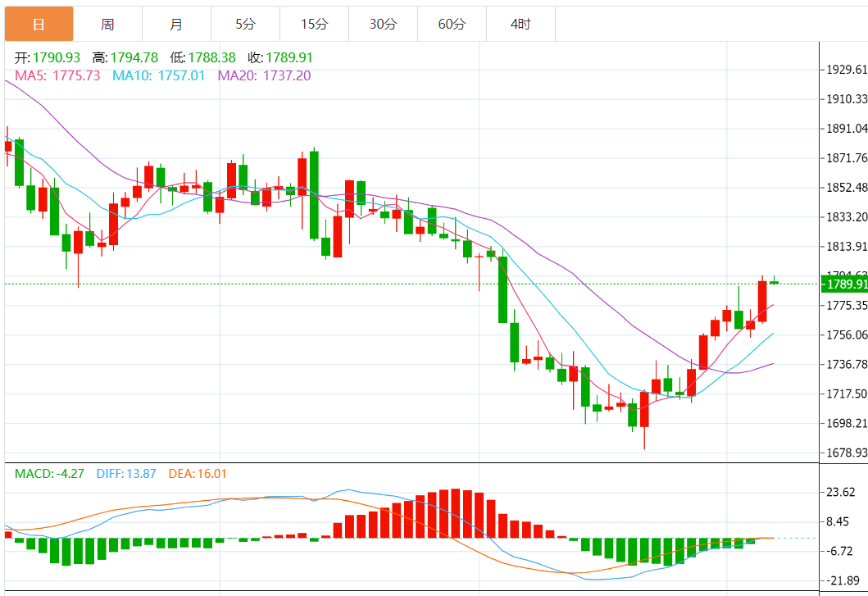
Task: Click the 23.62 MACD axis label
Action: coord(840,492)
